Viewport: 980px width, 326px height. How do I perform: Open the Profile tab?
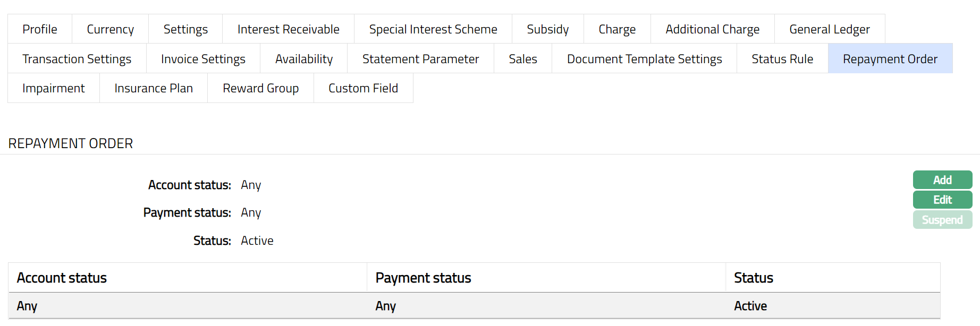click(x=40, y=29)
